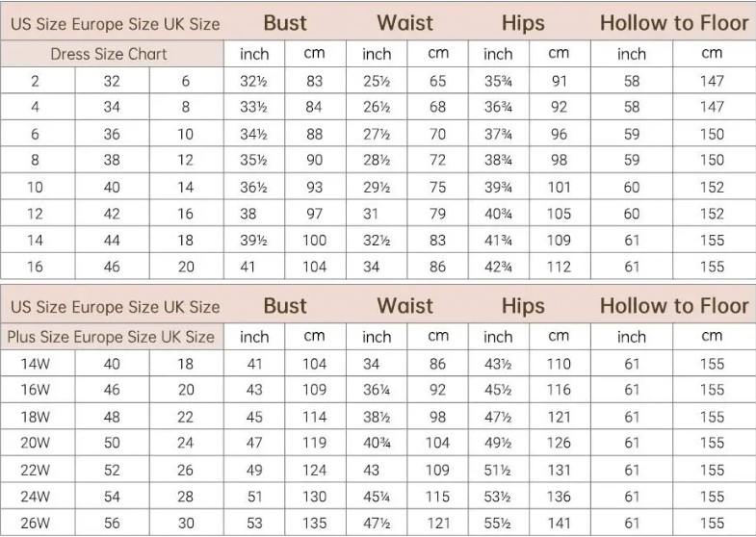Select waist 79 cm cell
Viewport: 756px width, 537px height.
point(438,214)
